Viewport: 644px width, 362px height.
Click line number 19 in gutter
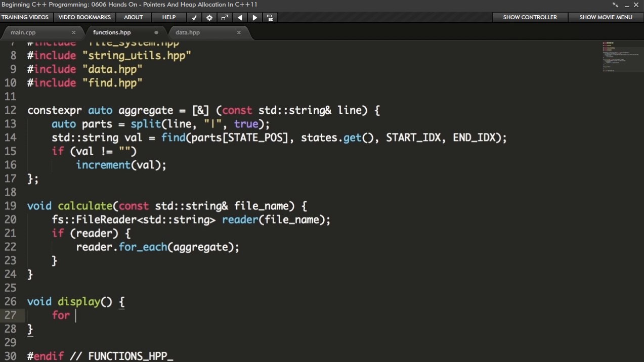coord(11,206)
